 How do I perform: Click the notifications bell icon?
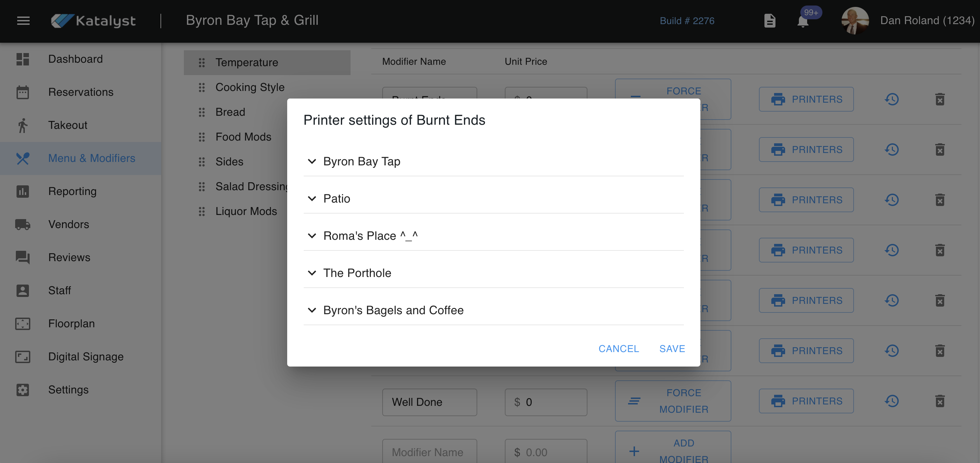coord(803,21)
